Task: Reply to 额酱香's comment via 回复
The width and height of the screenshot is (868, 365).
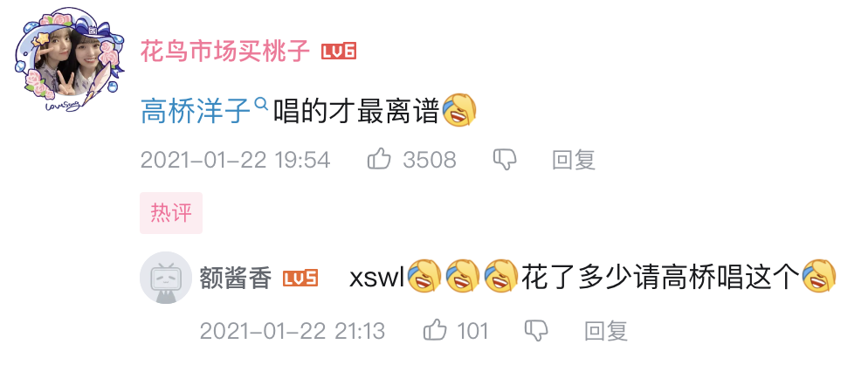Action: click(x=606, y=331)
